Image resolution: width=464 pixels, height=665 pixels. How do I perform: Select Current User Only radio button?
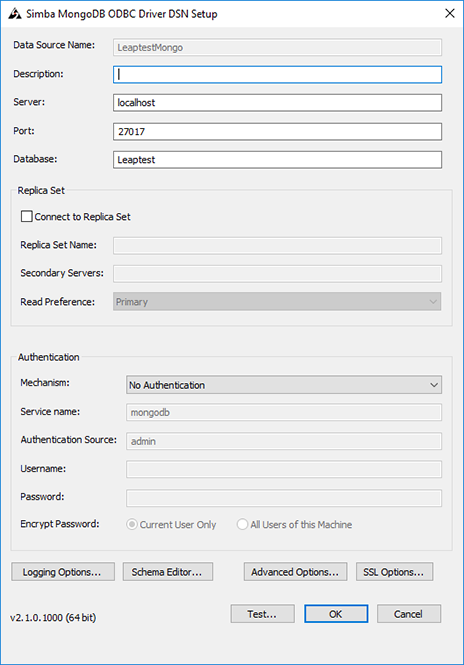pos(132,525)
